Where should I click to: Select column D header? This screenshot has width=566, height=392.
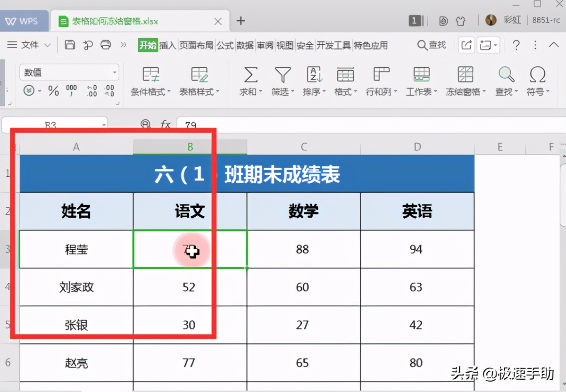(417, 147)
